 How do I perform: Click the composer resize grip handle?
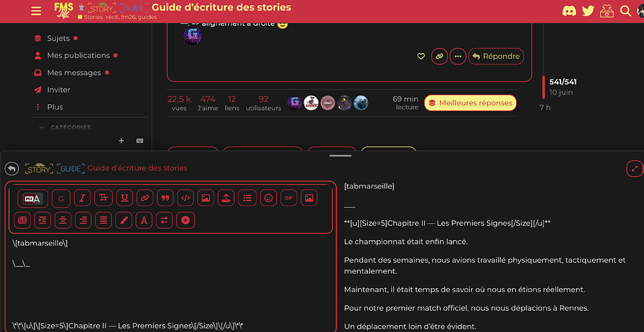(x=340, y=156)
